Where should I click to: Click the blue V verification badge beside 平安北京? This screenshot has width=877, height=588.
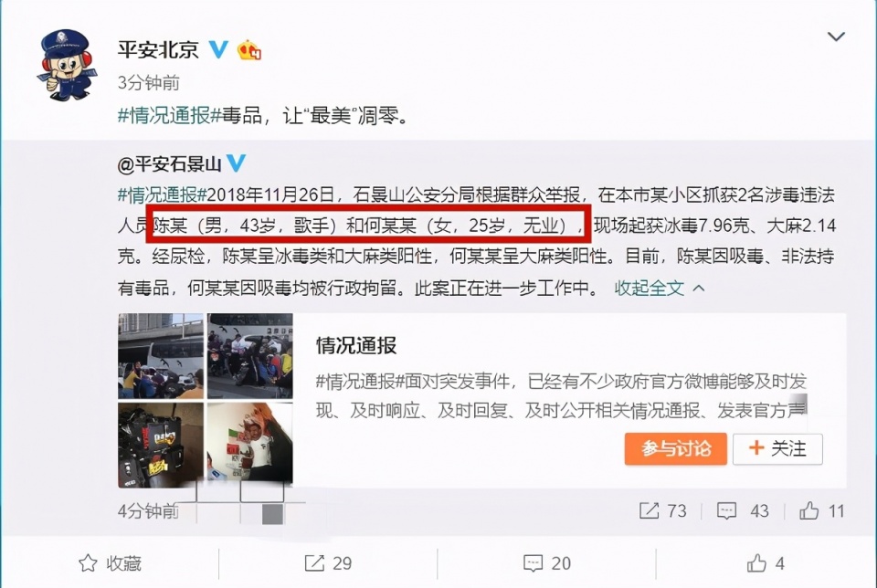click(218, 49)
